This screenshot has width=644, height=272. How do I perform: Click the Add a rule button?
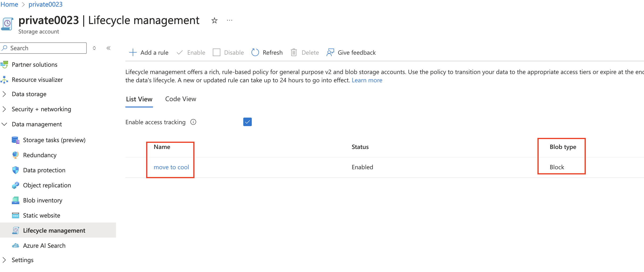(x=149, y=53)
